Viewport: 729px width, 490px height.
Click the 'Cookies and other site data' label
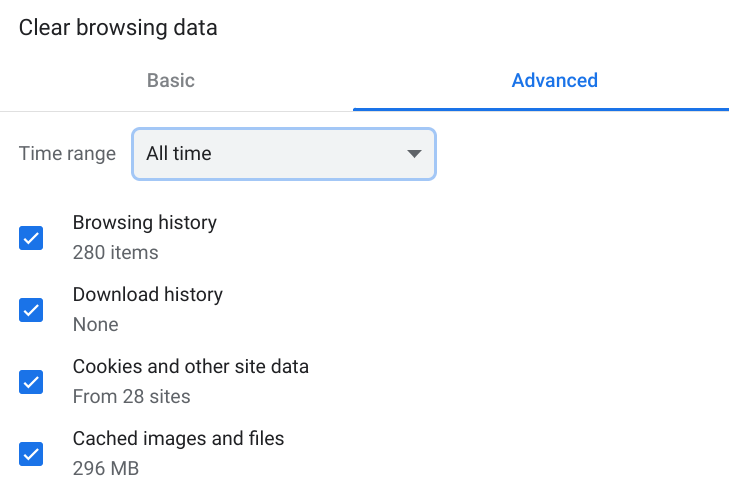tap(191, 366)
